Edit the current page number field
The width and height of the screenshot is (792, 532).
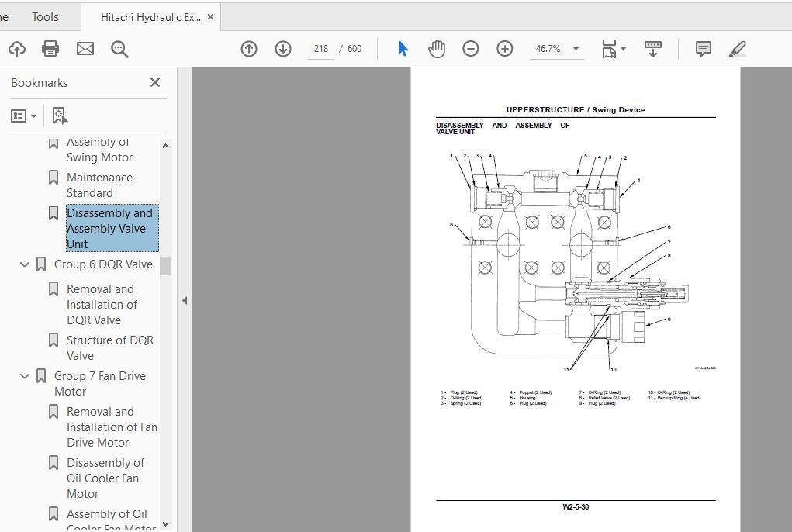click(320, 48)
